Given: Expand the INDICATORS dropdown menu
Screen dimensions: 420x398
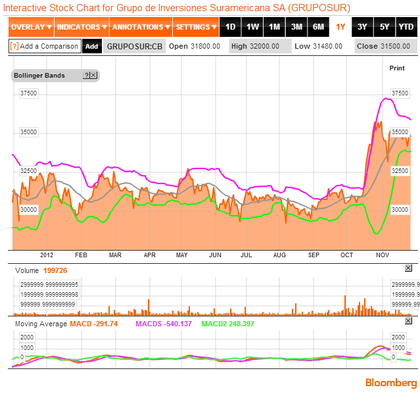Looking at the screenshot, I should point(82,27).
